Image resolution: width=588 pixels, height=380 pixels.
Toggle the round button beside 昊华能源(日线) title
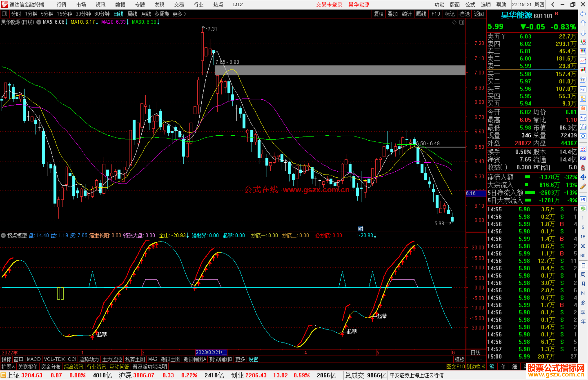[39, 22]
